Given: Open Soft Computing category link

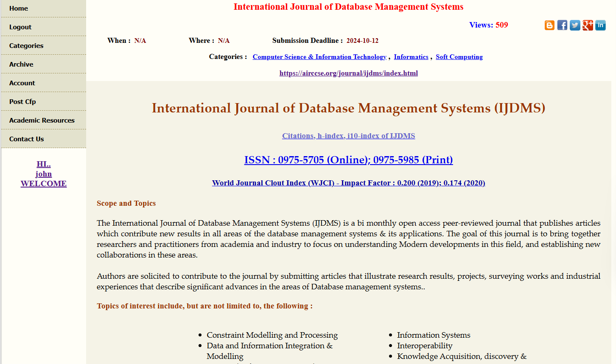Looking at the screenshot, I should pos(459,57).
